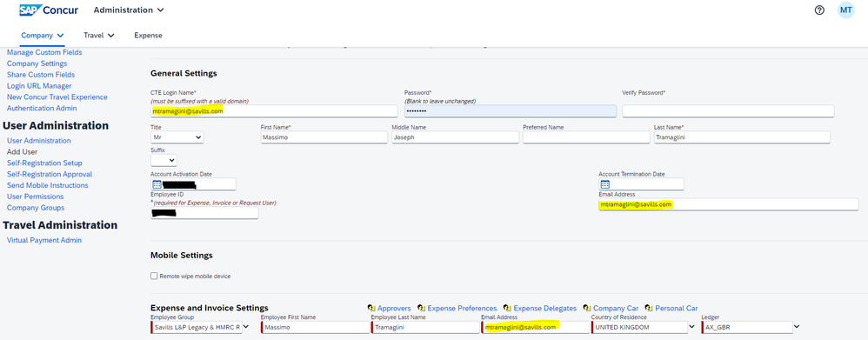Click the icon beside Company Car
This screenshot has height=340, width=868.
587,308
